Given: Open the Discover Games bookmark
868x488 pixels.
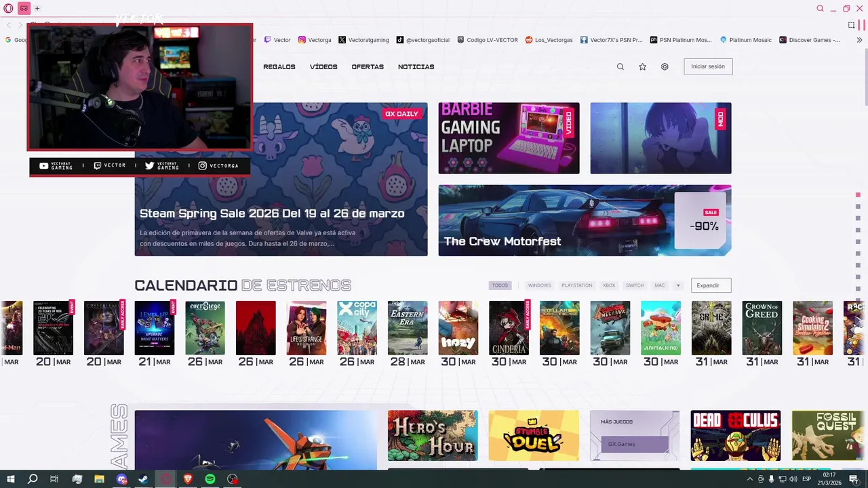Looking at the screenshot, I should click(810, 40).
